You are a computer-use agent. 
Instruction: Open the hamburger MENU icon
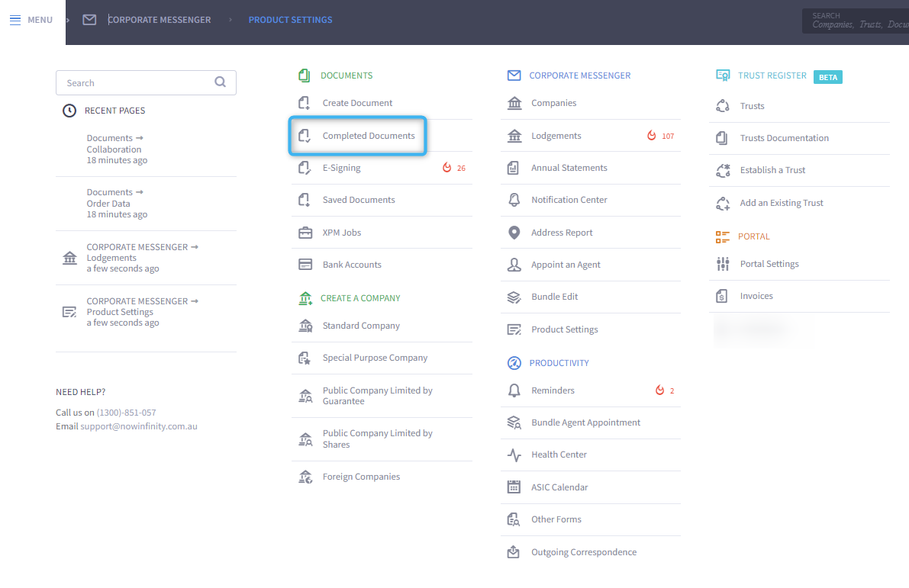pyautogui.click(x=15, y=20)
